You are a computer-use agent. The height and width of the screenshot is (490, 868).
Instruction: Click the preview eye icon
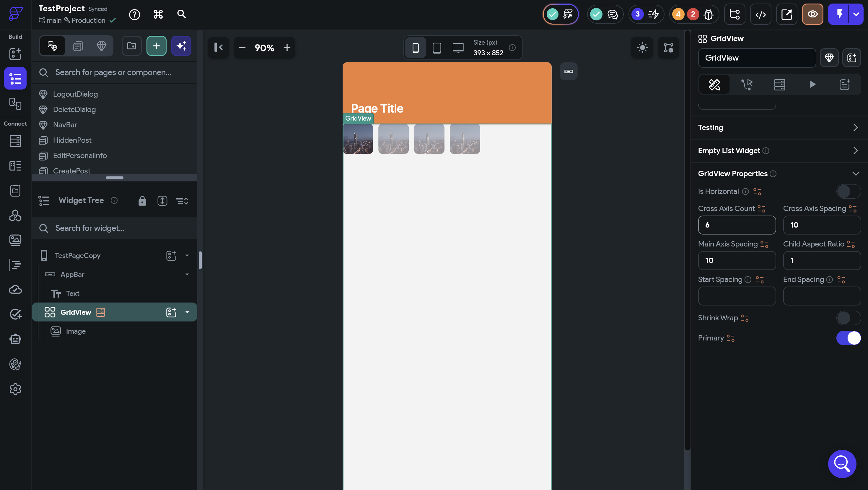click(812, 14)
